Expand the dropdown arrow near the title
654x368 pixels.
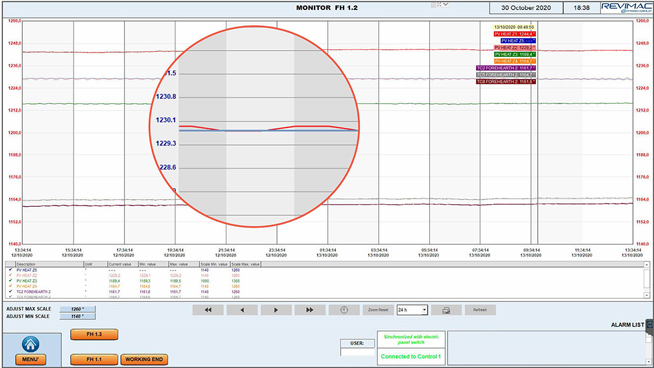coord(445,4)
